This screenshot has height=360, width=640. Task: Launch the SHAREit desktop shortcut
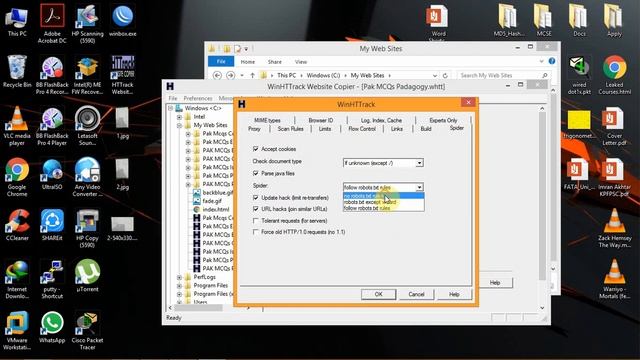tap(52, 225)
